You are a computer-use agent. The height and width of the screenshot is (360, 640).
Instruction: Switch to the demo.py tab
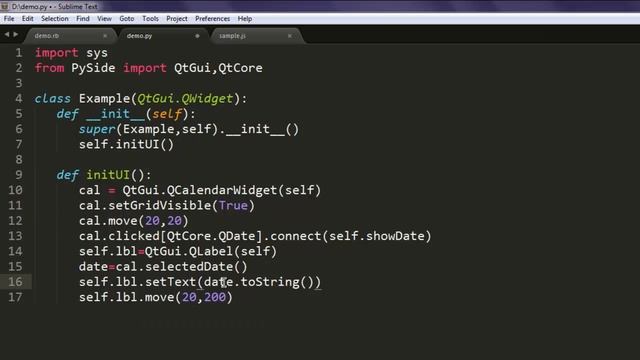[139, 36]
